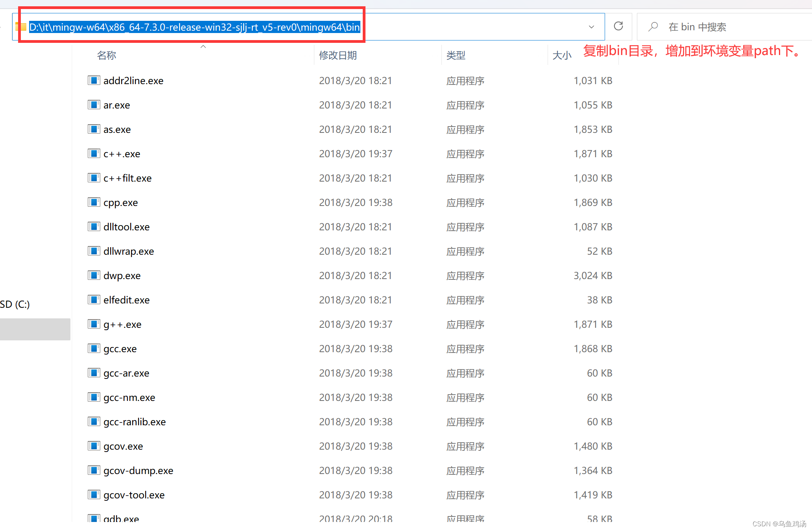Select the dllwrap.exe file name
812x531 pixels.
(x=129, y=251)
